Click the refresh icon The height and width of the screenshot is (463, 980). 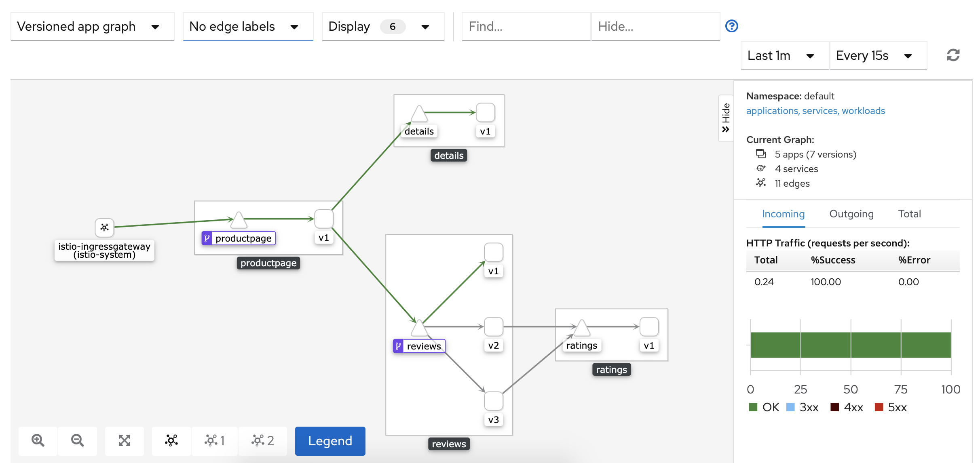(953, 55)
